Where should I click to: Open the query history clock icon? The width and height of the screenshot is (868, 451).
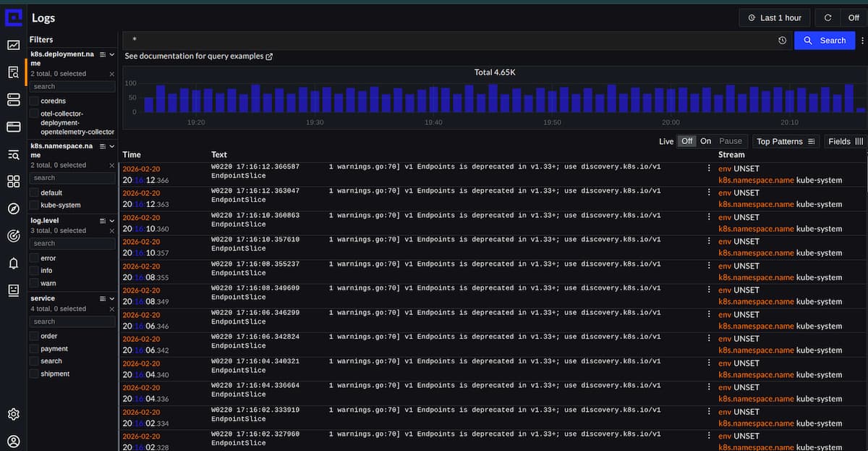coord(780,41)
